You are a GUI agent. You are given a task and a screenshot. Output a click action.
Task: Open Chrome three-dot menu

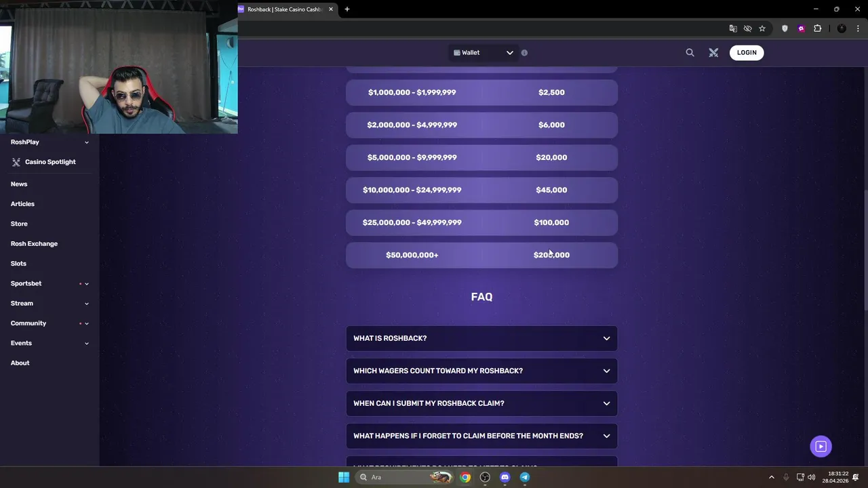pos(858,28)
